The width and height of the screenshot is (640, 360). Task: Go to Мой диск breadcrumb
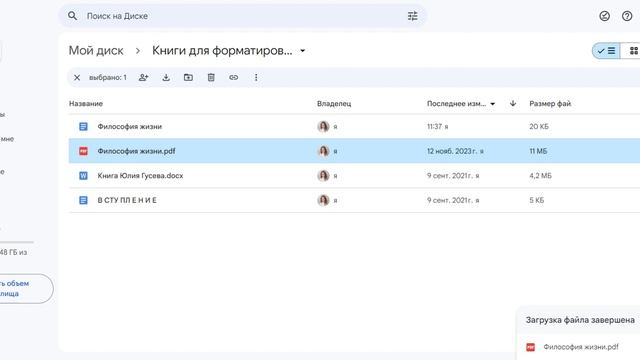click(96, 51)
